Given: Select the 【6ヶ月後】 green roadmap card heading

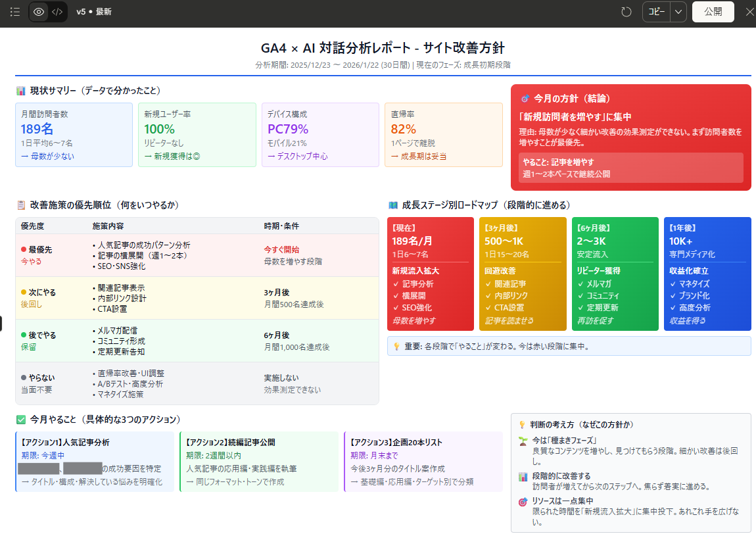Looking at the screenshot, I should coord(594,228).
